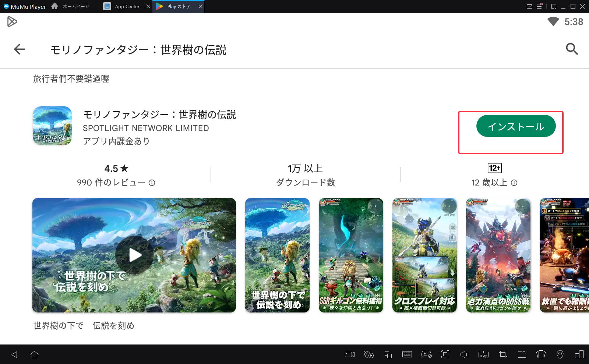Go back with the arrow beside the title
This screenshot has width=589, height=364.
coord(19,49)
